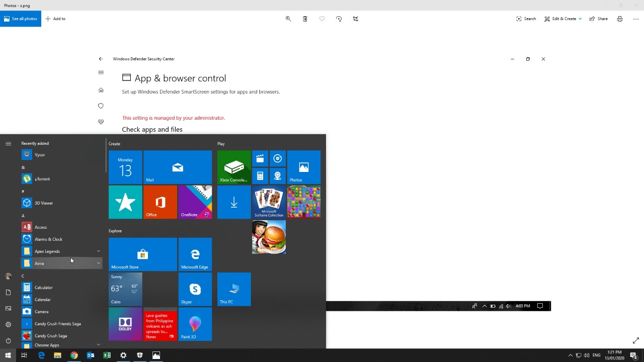Open Candy Crush Friends Saga entry
644x362 pixels.
61,324
